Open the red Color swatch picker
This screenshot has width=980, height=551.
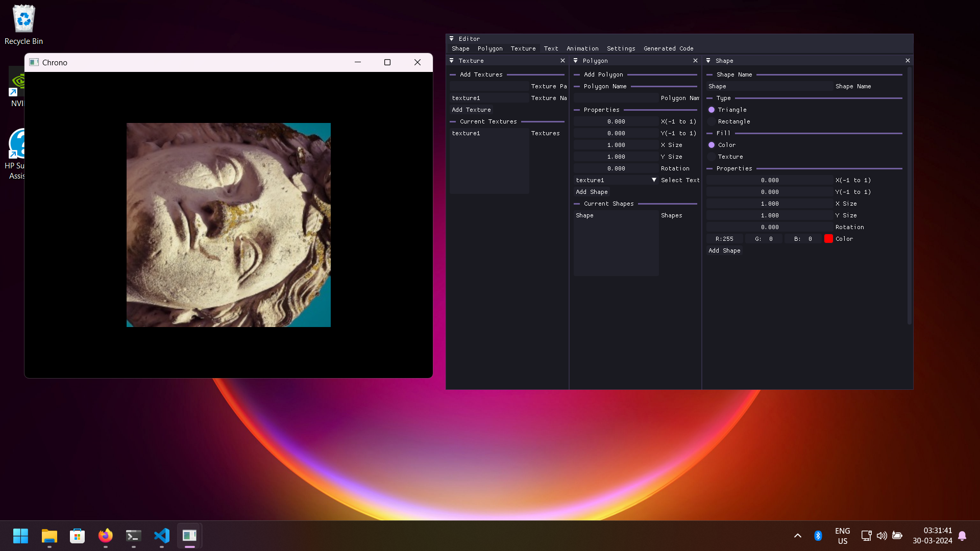click(x=828, y=239)
